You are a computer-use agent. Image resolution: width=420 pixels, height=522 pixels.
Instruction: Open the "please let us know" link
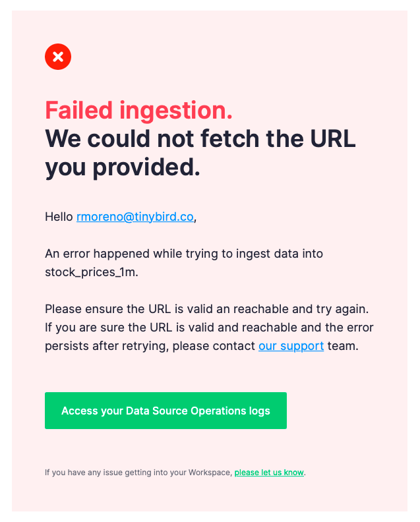tap(269, 473)
